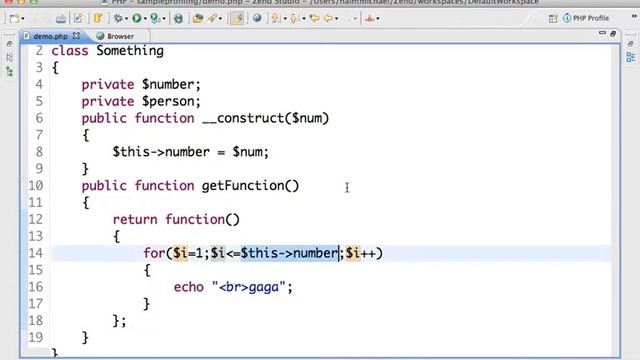Click the search pencil toolbar icon

click(212, 18)
